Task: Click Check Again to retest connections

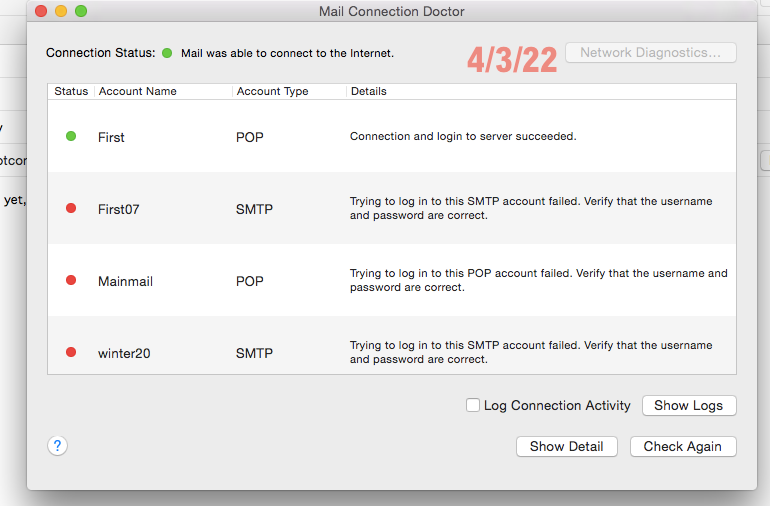Action: [x=683, y=446]
